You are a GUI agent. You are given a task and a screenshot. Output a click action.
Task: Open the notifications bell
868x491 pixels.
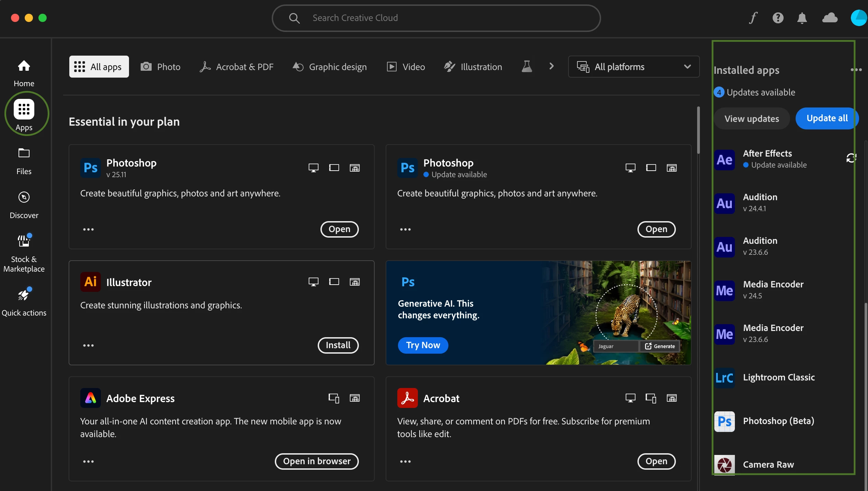click(802, 18)
